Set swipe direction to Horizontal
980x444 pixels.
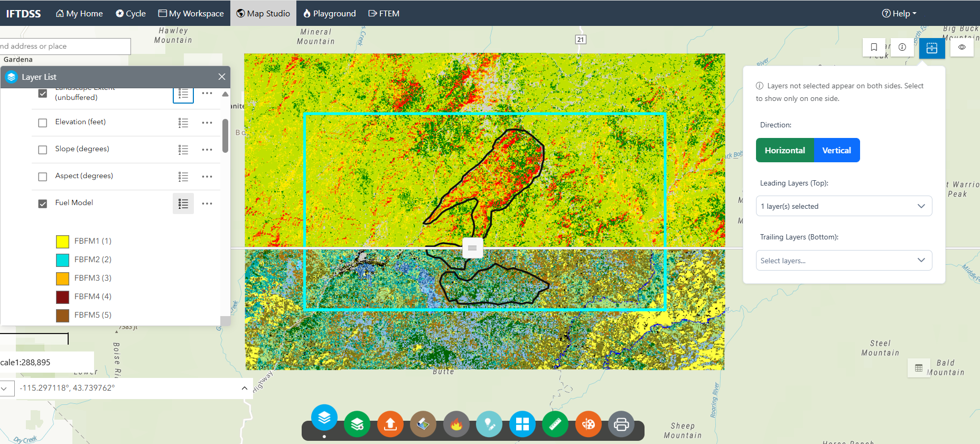pos(785,150)
